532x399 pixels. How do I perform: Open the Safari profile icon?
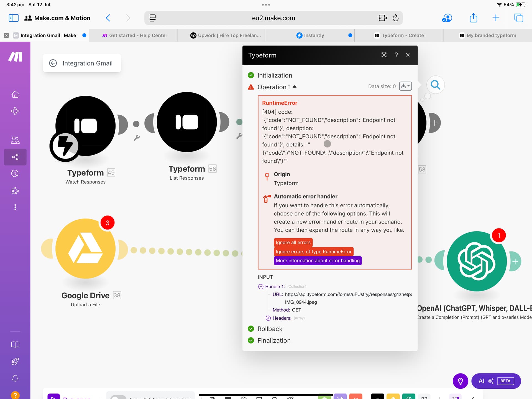coord(447,18)
